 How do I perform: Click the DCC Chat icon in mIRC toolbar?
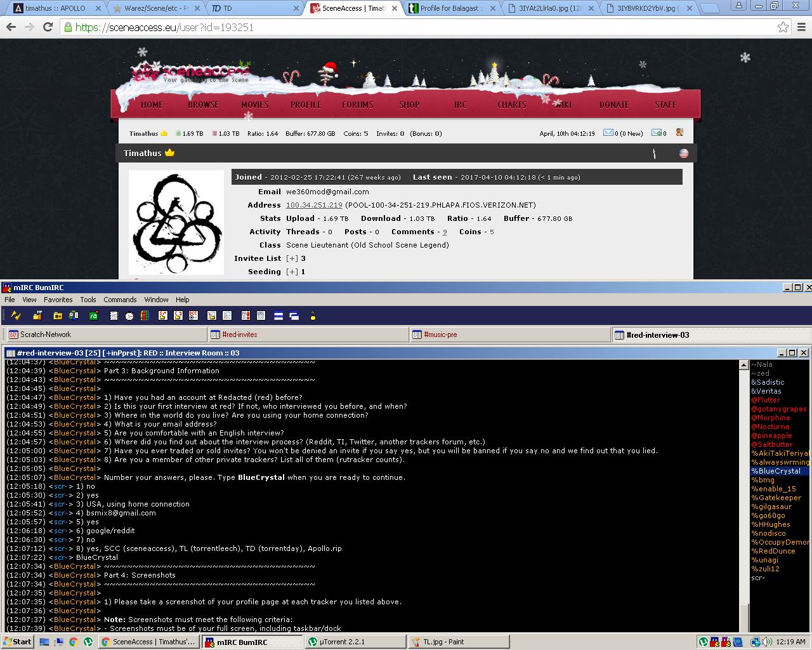(178, 315)
